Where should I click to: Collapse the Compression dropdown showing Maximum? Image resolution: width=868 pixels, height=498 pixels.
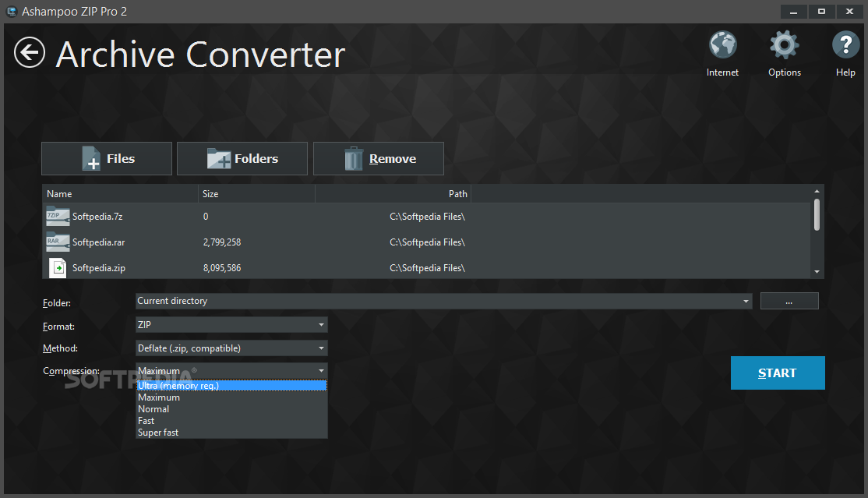click(231, 371)
